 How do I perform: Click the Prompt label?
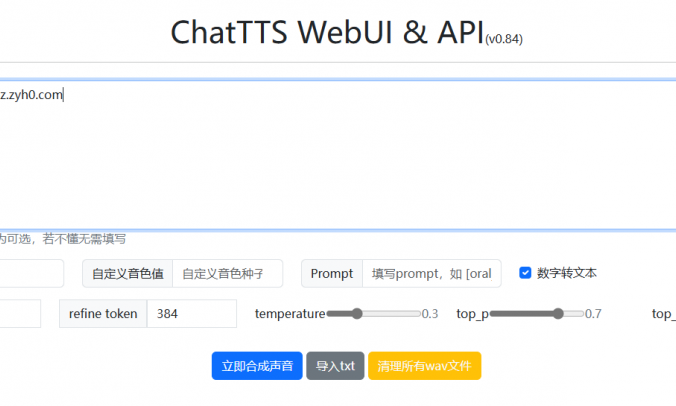[332, 274]
